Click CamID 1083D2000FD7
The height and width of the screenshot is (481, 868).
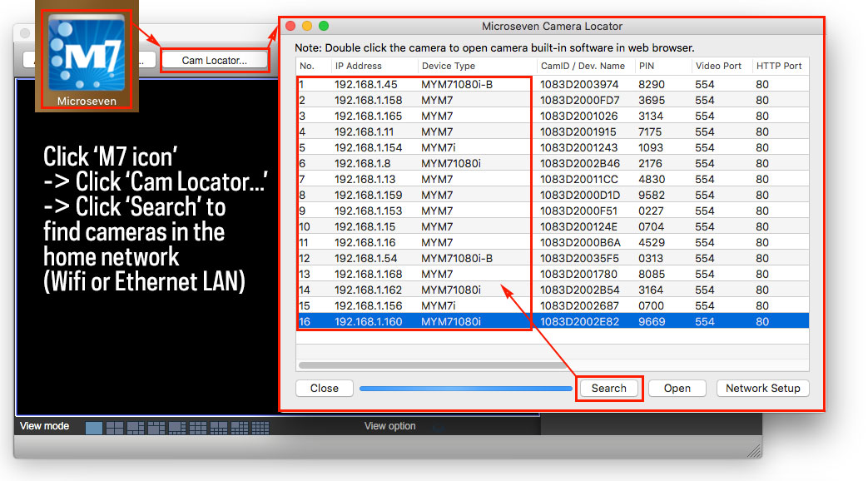click(x=579, y=100)
